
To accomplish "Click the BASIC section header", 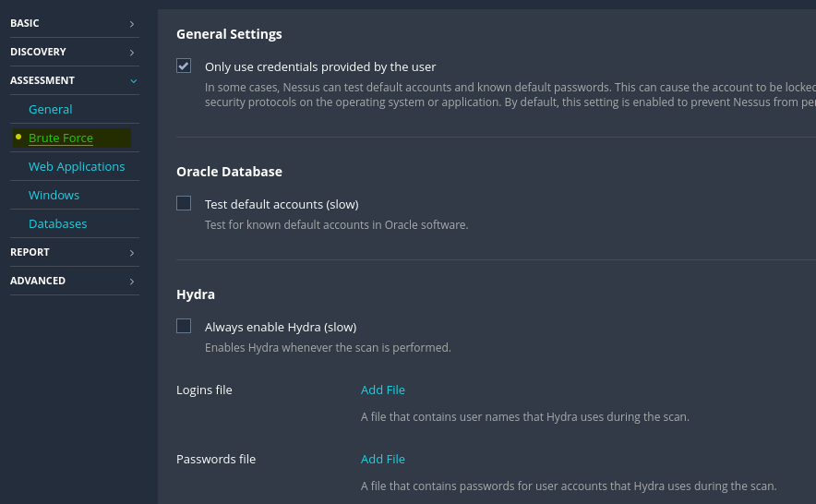I will (25, 23).
